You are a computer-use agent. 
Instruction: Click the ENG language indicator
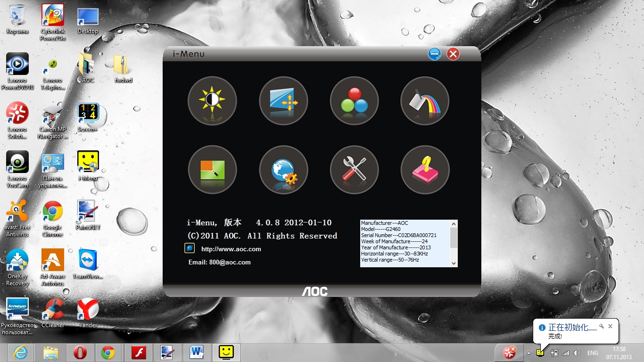(593, 353)
